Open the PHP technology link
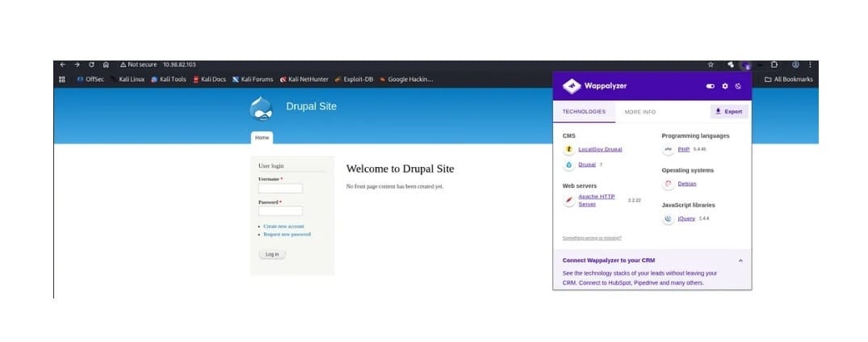This screenshot has width=868, height=342. (684, 149)
